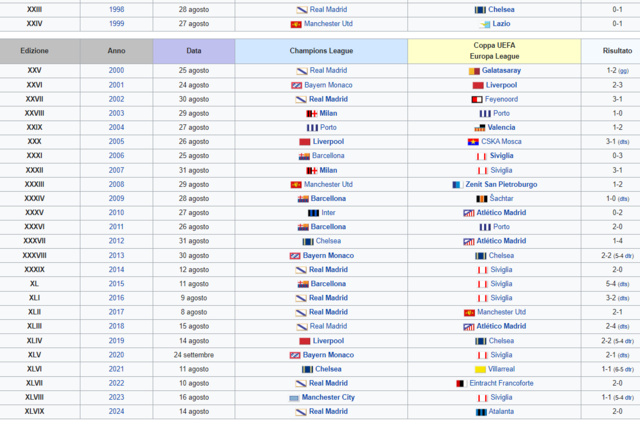Viewport: 640px width, 429px height.
Task: Click the Siviglia flag icon in the 2020 row
Action: point(482,356)
